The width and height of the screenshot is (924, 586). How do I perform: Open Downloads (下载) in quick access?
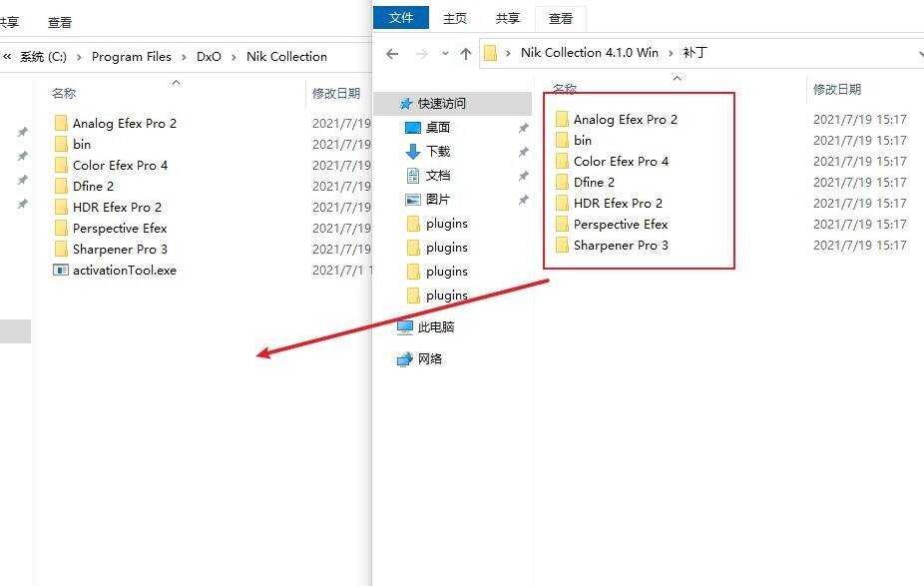[x=437, y=152]
